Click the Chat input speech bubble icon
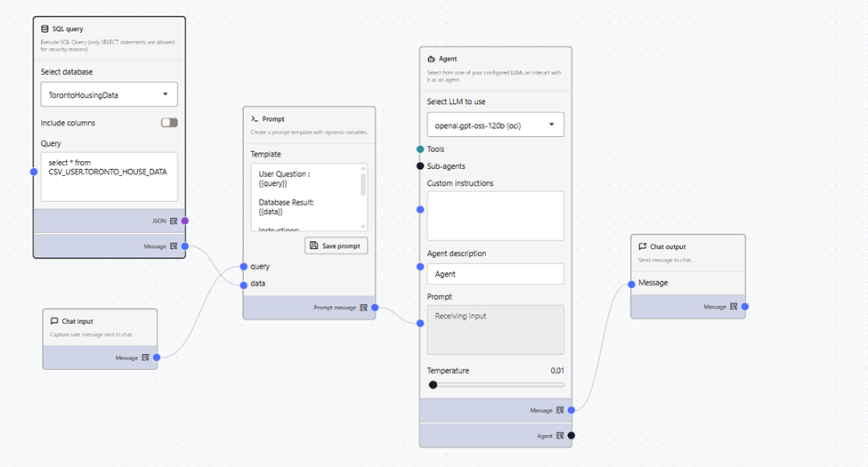 (x=54, y=321)
